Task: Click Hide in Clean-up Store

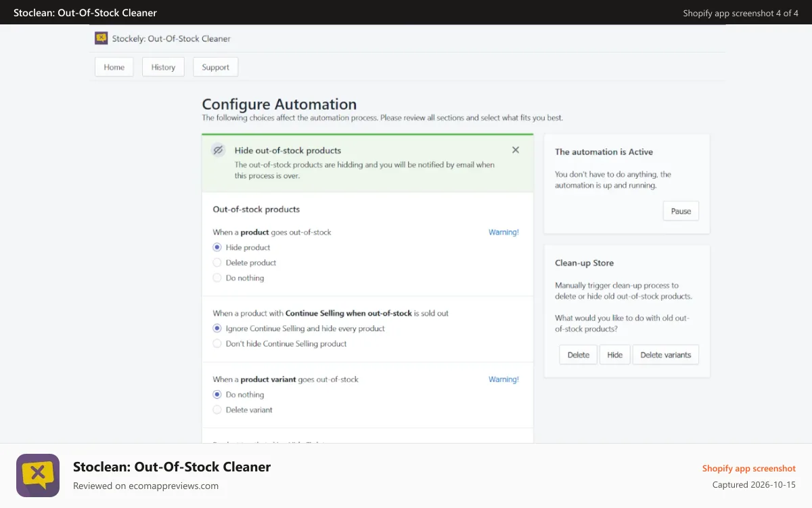Action: pos(615,355)
